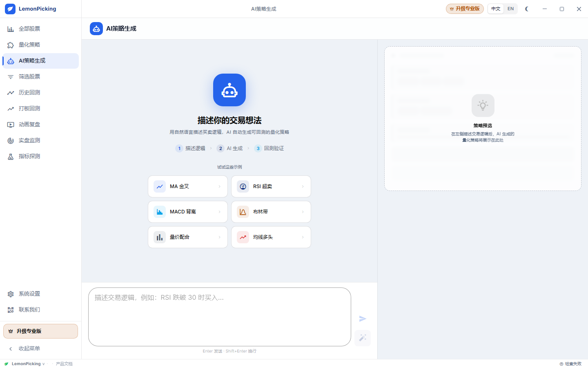The image size is (588, 368).
Task: Click the 均线多头 trend icon
Action: (243, 237)
